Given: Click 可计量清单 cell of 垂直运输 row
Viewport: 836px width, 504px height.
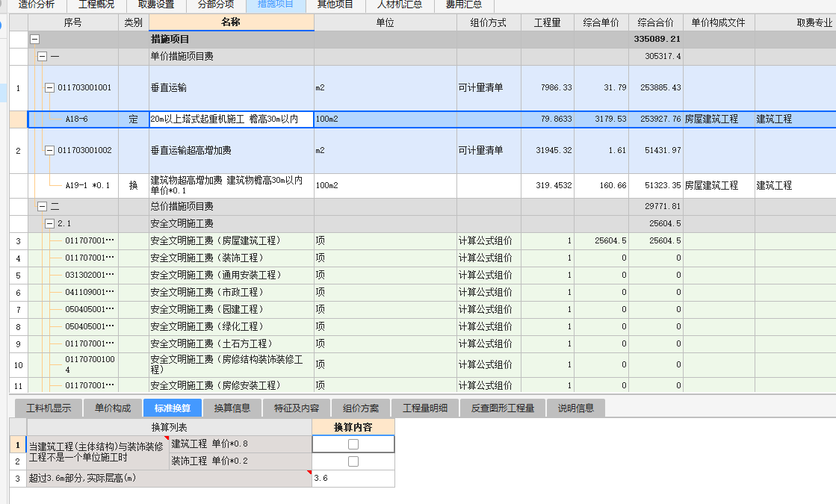Looking at the screenshot, I should pyautogui.click(x=489, y=87).
